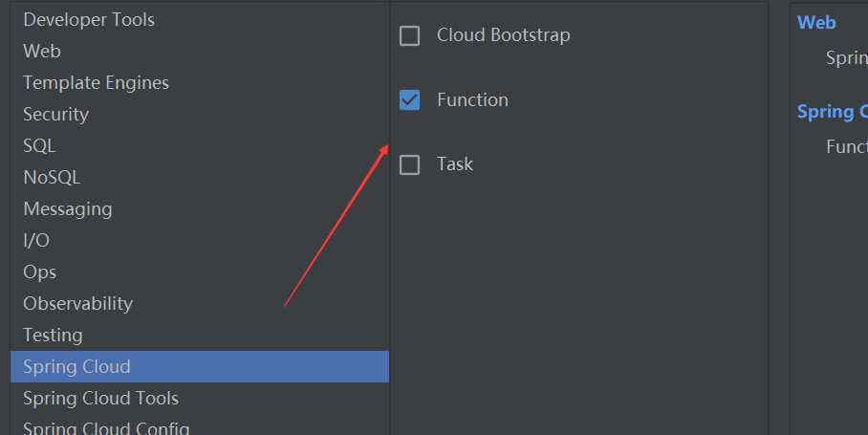
Task: Open the Web dependency category
Action: click(200, 51)
